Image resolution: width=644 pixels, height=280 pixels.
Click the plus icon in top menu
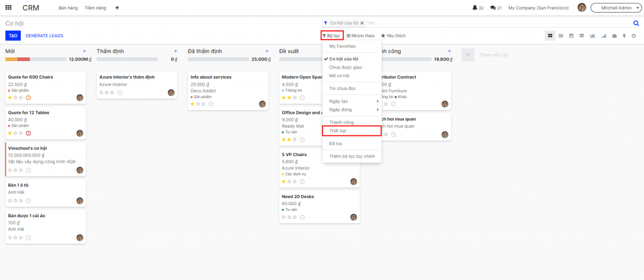tap(117, 8)
